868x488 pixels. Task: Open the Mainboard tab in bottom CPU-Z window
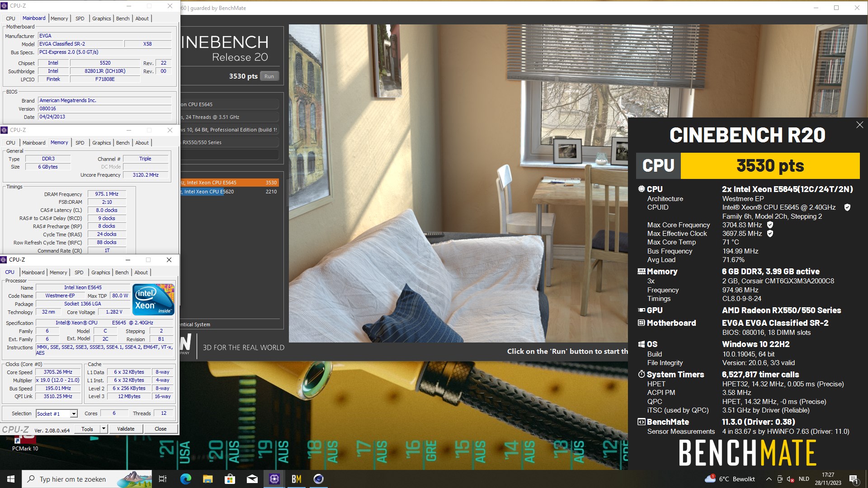pos(33,272)
